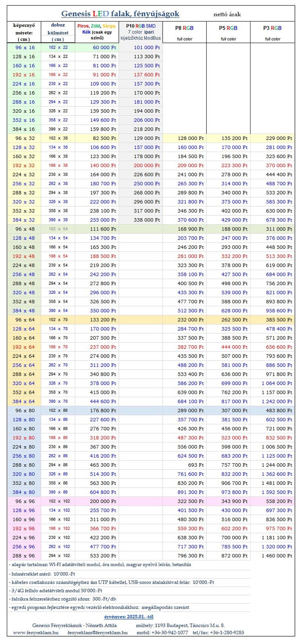Viewport: 303px width, 644px height.
Task: Click the '101 000 Ft' P10 price cell
Action: pos(141,48)
